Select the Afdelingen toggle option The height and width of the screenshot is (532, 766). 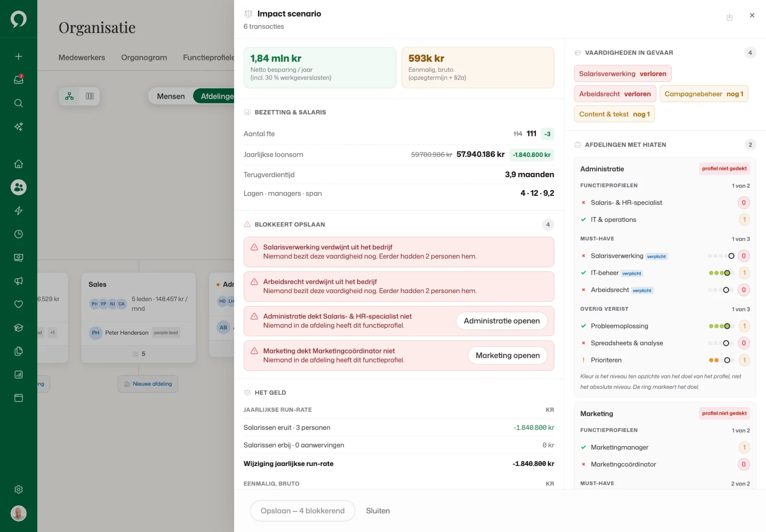[x=214, y=96]
